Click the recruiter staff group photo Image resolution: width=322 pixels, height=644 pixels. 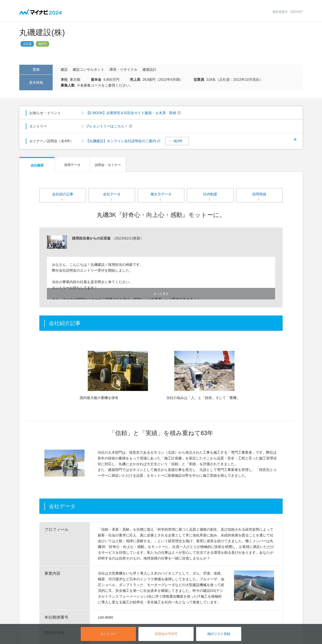[57, 242]
